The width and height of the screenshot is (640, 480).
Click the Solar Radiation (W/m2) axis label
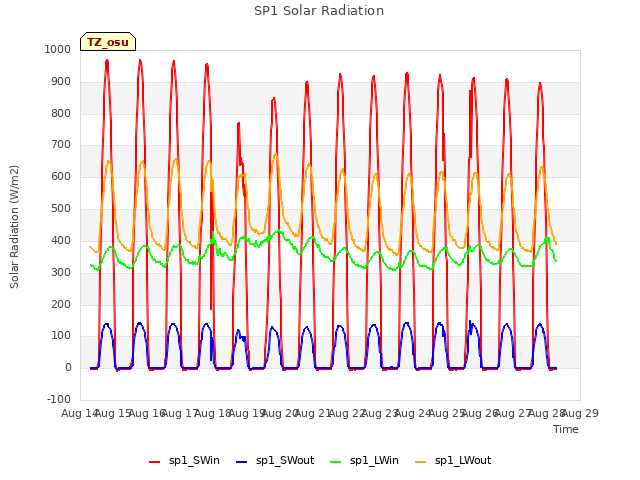(x=14, y=227)
